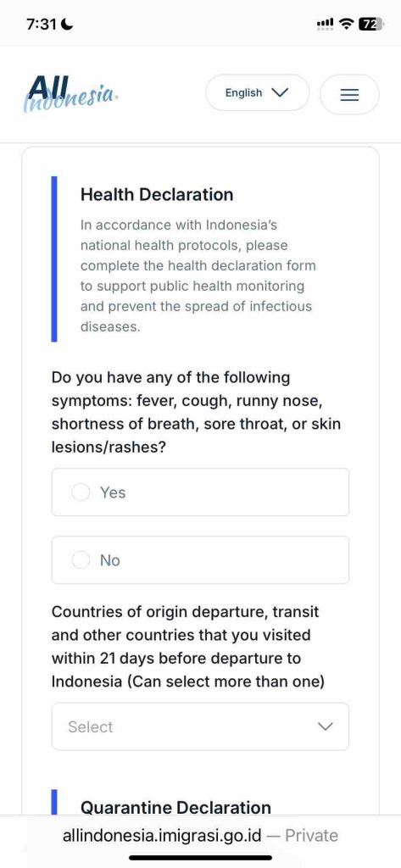401x868 pixels.
Task: Select the Yes radio circle for symptoms
Action: [x=81, y=492]
